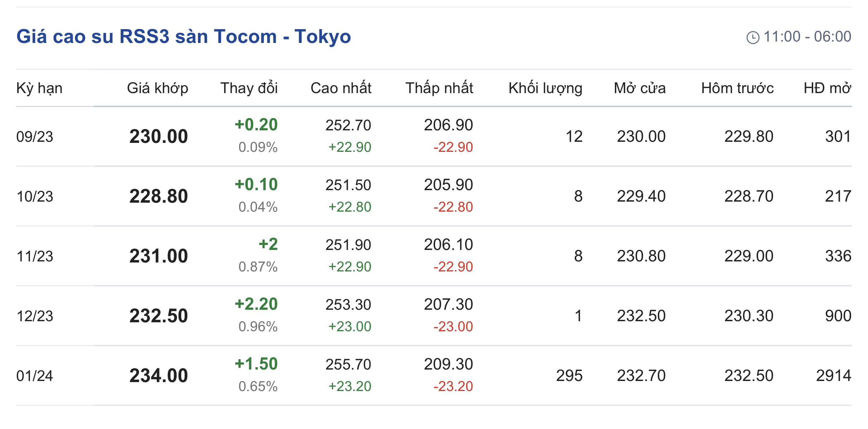Click the 'HĐ mở' column header
This screenshot has height=429, width=868.
click(827, 88)
